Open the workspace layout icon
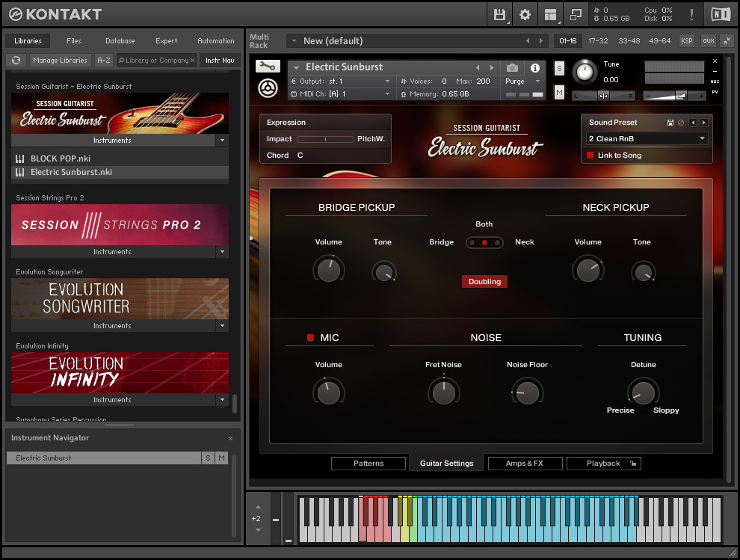740x560 pixels. pyautogui.click(x=550, y=15)
